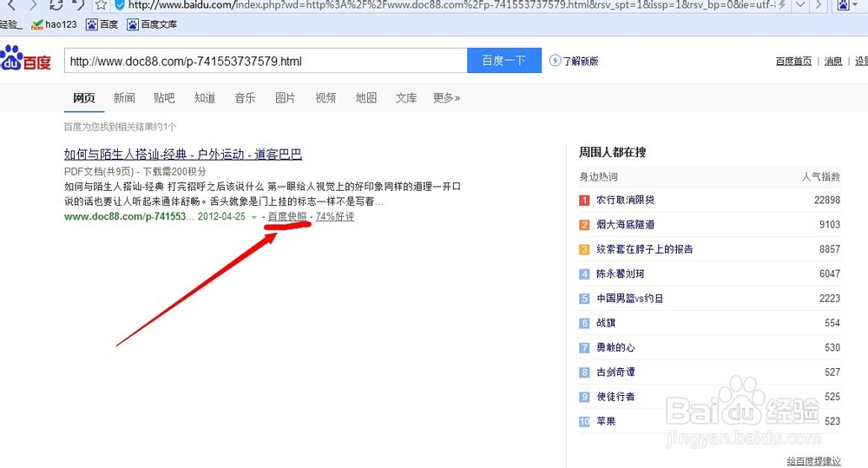Viewport: 868px width, 468px height.
Task: Open hao123 bookmark
Action: (x=54, y=24)
